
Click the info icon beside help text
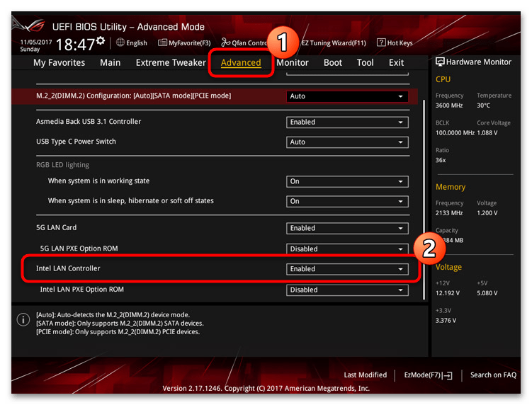pyautogui.click(x=23, y=319)
